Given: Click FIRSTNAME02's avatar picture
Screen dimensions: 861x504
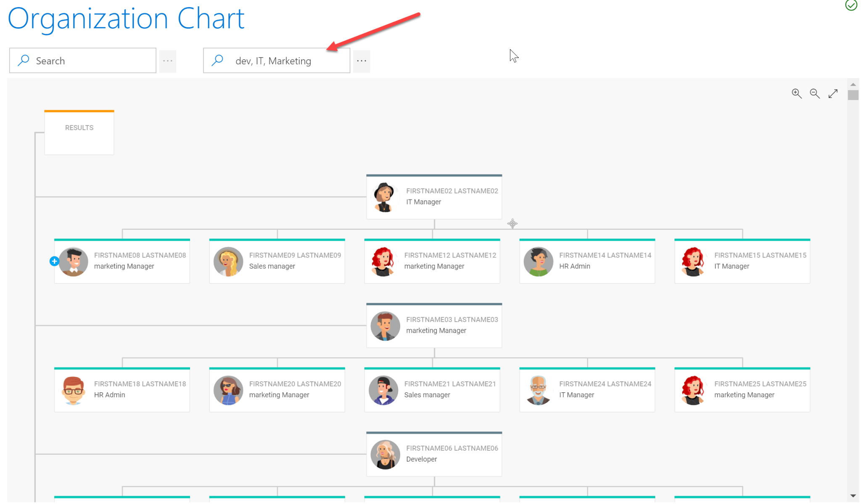Looking at the screenshot, I should pos(384,197).
